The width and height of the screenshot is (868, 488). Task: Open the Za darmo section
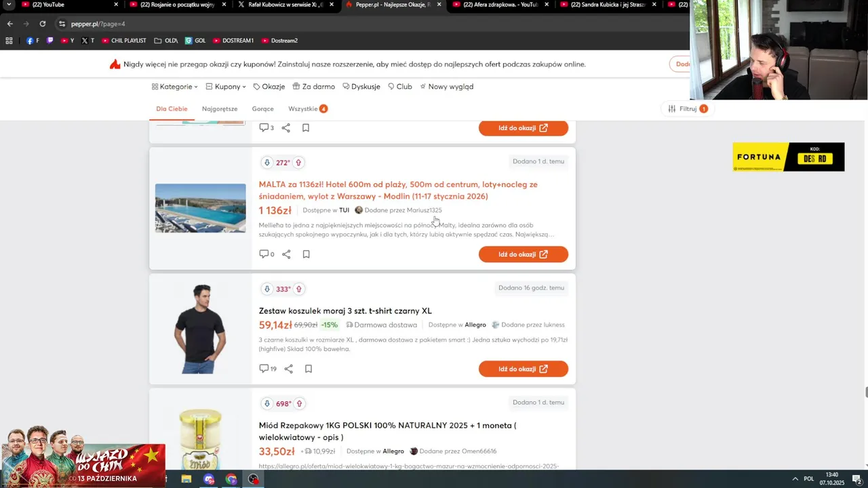click(x=314, y=87)
